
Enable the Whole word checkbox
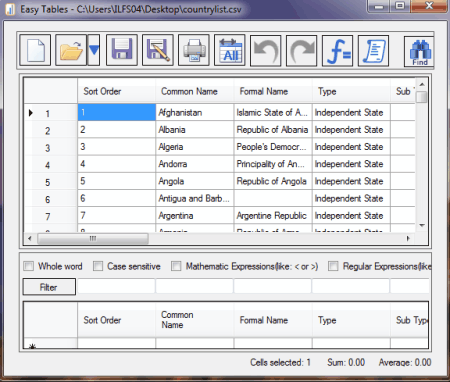coord(29,266)
